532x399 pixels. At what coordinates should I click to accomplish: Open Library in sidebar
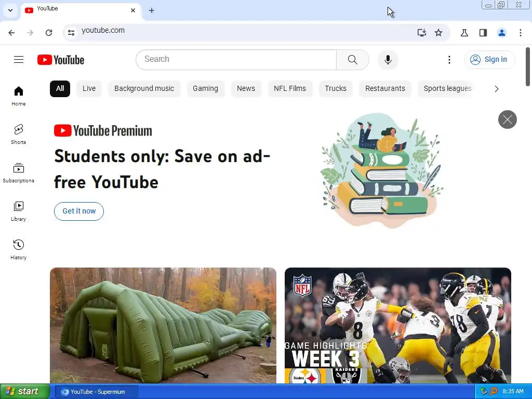(x=19, y=211)
